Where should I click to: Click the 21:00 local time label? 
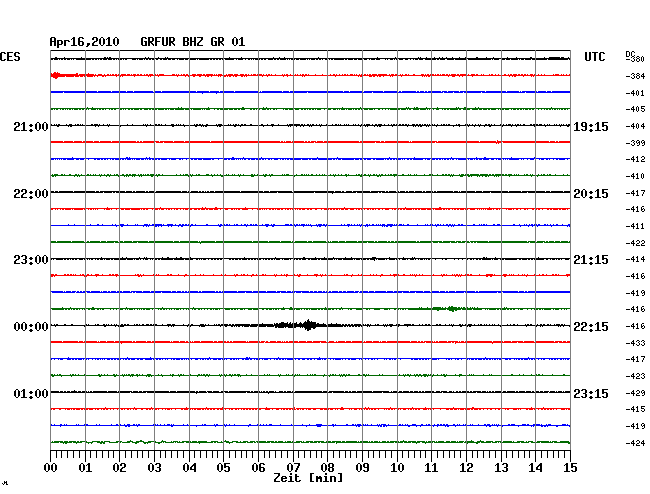coord(31,127)
